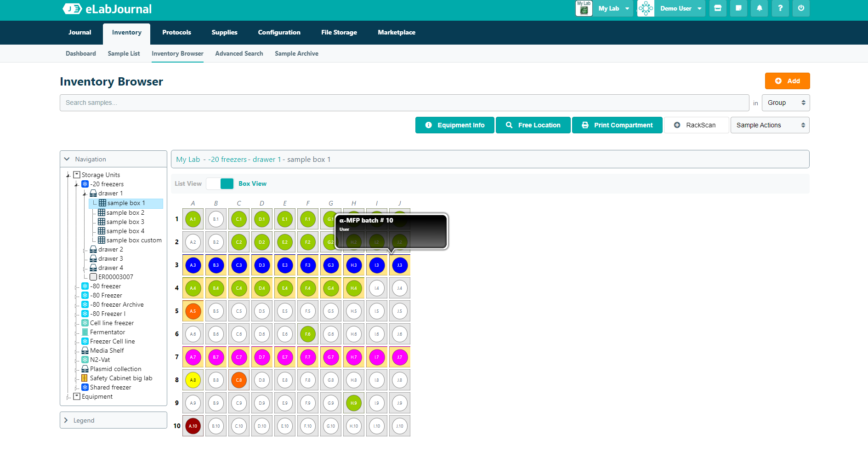868x452 pixels.
Task: Expand the Legend panel
Action: [66, 420]
